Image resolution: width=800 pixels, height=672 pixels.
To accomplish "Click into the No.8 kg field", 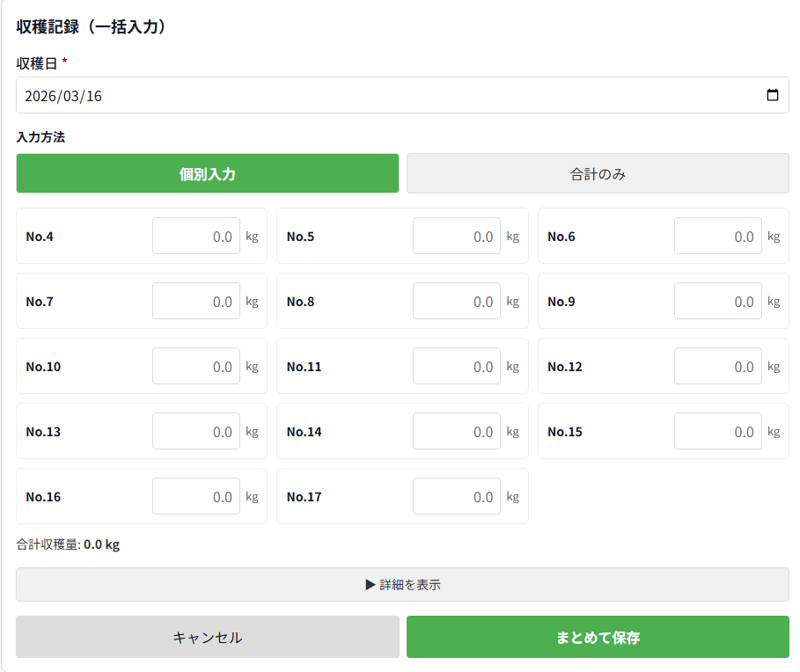I will click(456, 302).
